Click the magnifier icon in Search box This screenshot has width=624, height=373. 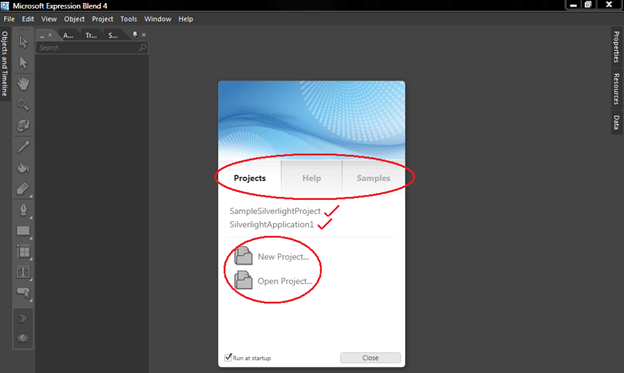pos(142,47)
